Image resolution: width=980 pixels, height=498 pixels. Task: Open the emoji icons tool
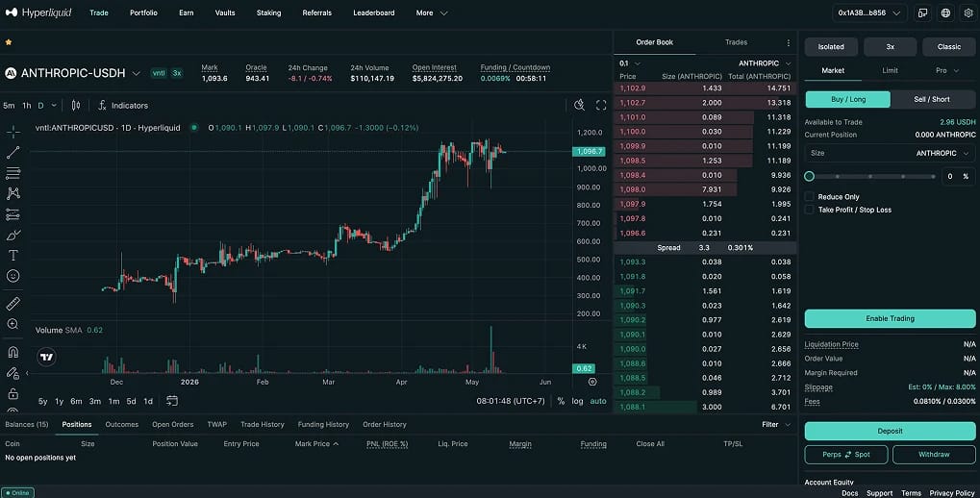(13, 276)
